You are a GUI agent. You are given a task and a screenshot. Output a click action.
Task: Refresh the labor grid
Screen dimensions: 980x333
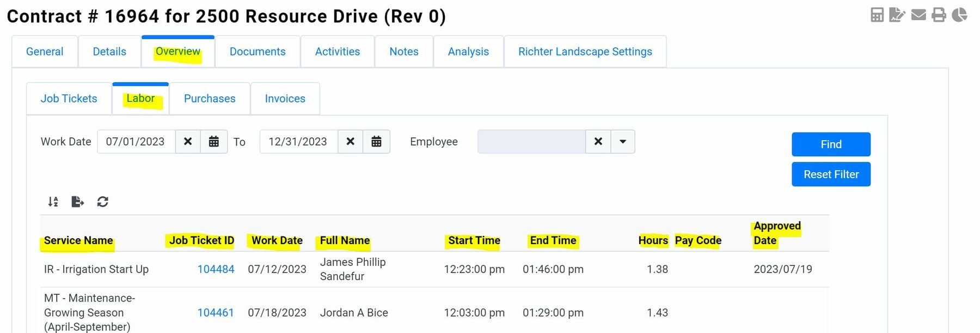(x=102, y=202)
